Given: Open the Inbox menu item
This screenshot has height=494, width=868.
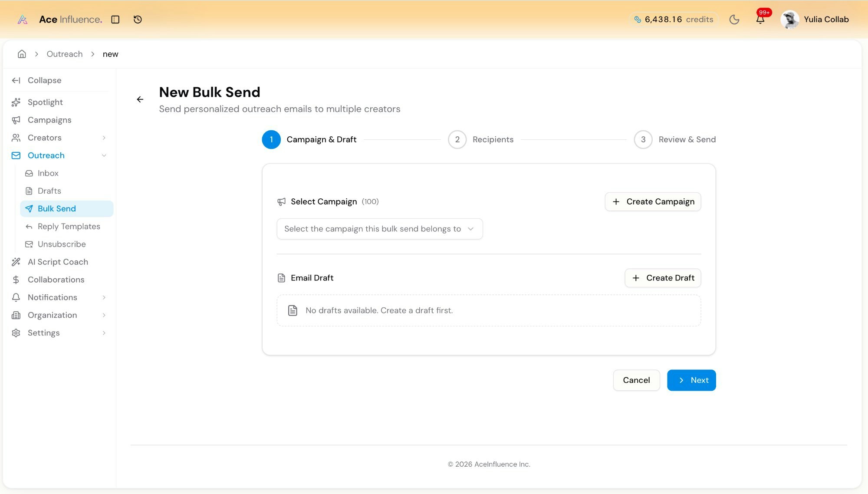Looking at the screenshot, I should click(48, 173).
